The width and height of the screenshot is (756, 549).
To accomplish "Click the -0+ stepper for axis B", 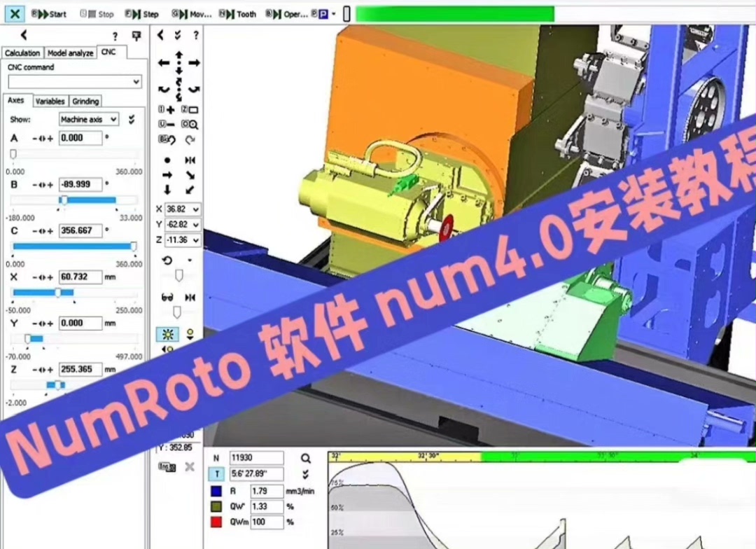I will tap(43, 185).
